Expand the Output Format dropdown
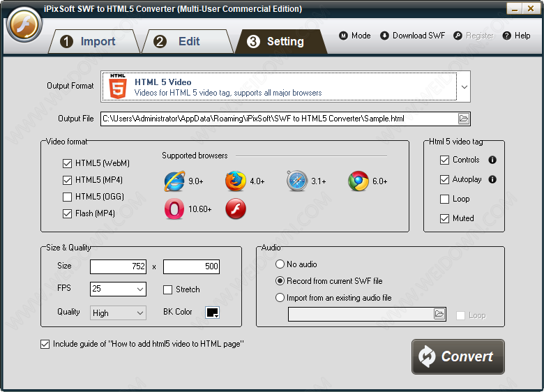The width and height of the screenshot is (544, 392). (464, 87)
